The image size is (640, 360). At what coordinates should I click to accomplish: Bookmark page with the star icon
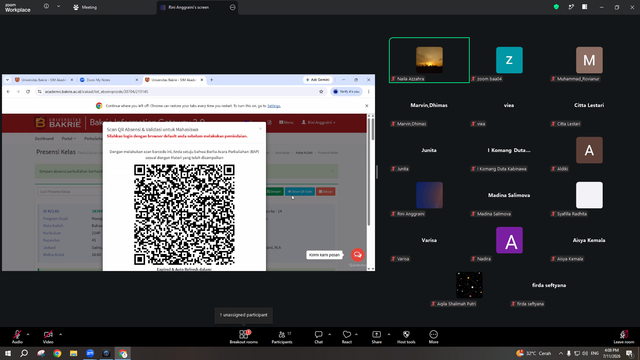321,91
